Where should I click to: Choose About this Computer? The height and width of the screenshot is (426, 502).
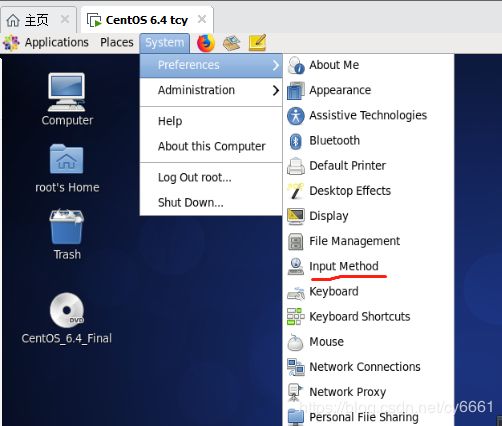click(x=211, y=146)
